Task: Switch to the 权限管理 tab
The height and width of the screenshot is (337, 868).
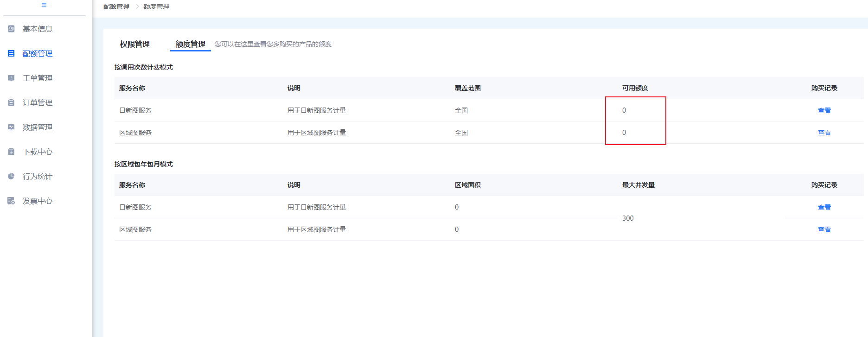Action: tap(135, 44)
